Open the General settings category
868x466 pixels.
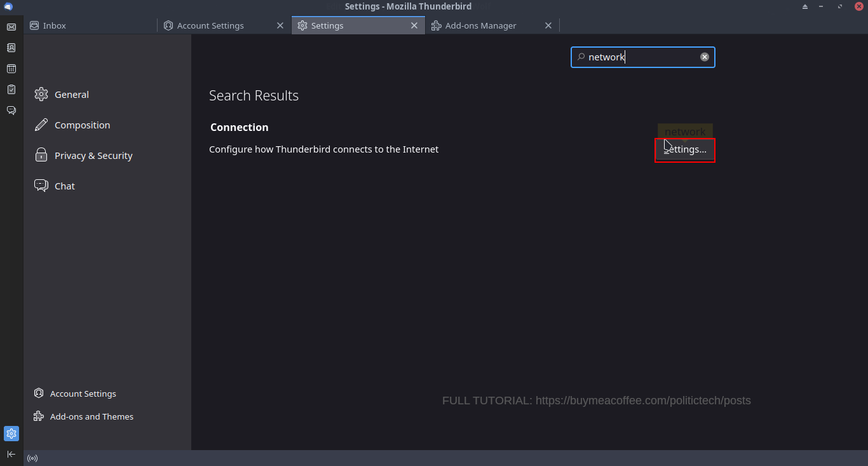coord(107,94)
